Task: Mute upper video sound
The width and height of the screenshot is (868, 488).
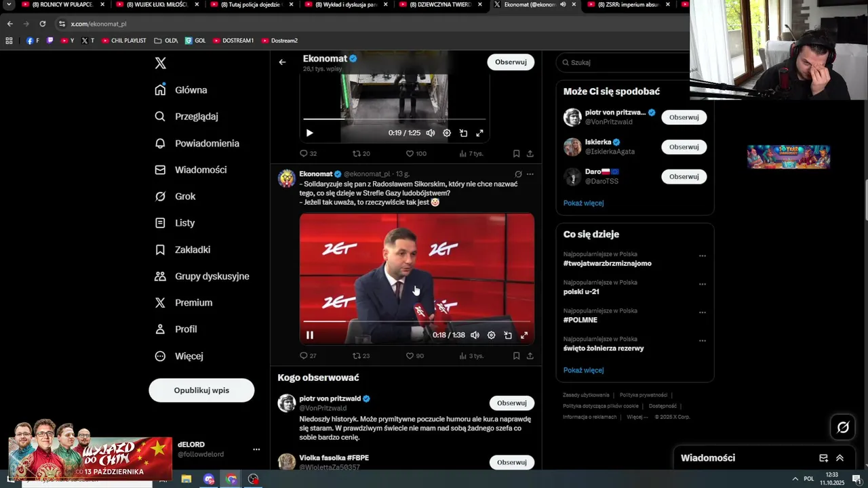Action: [x=430, y=133]
